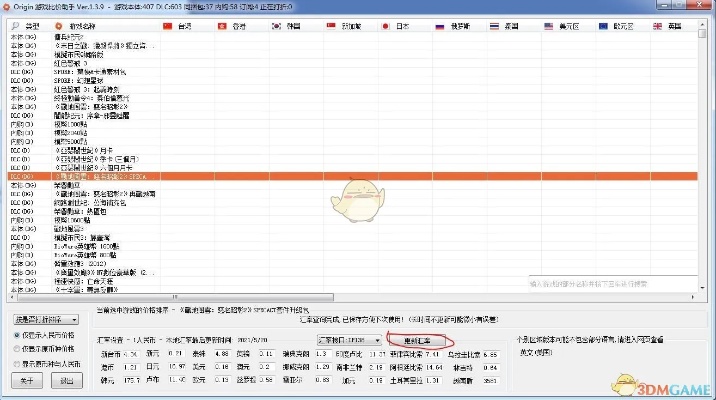The width and height of the screenshot is (716, 400).
Task: Select 仅显示原币种价格 radio option
Action: (44, 349)
